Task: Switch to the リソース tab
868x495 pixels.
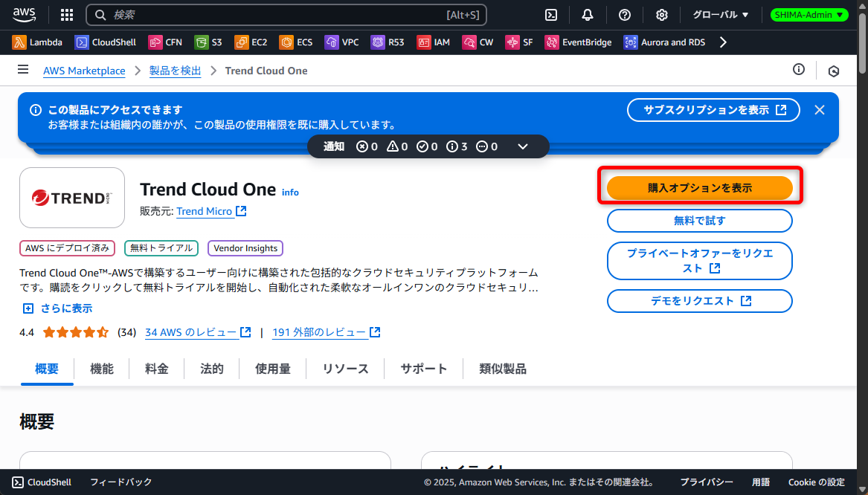Action: click(345, 369)
